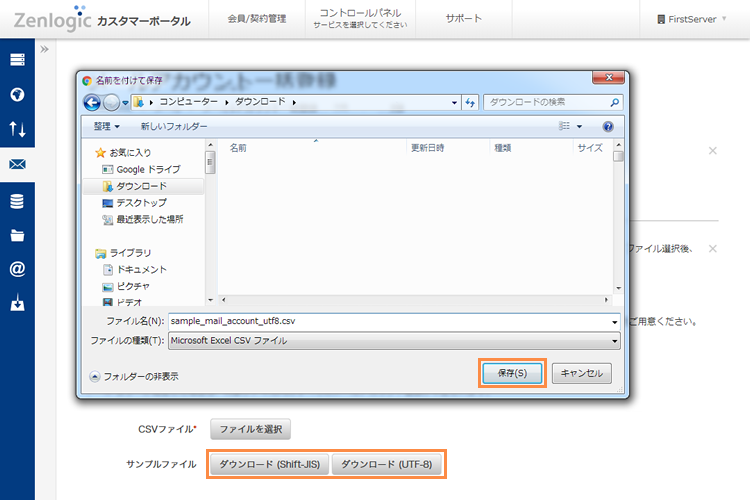The width and height of the screenshot is (750, 500).
Task: Select the mail envelope sidebar icon
Action: click(x=17, y=164)
